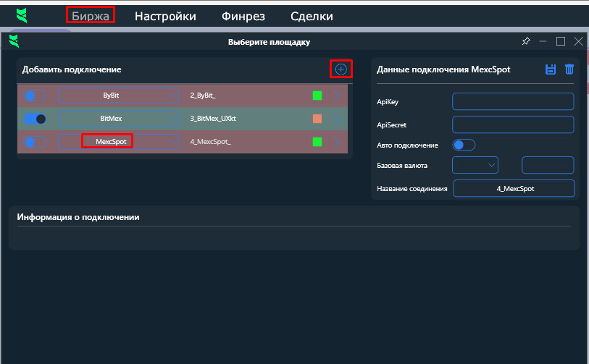Disable the BitMex connection switch
Image resolution: width=589 pixels, height=364 pixels.
[35, 119]
